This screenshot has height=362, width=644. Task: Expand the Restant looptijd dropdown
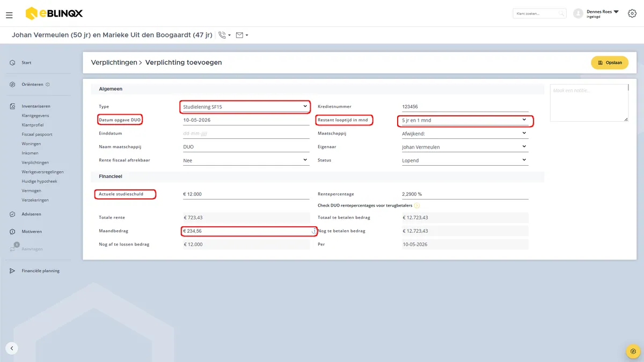click(465, 120)
